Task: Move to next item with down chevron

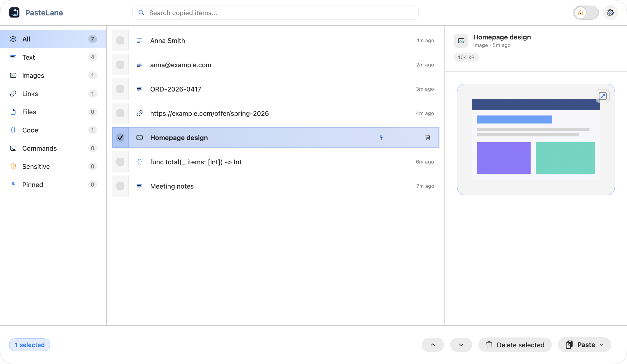Action: (x=461, y=345)
